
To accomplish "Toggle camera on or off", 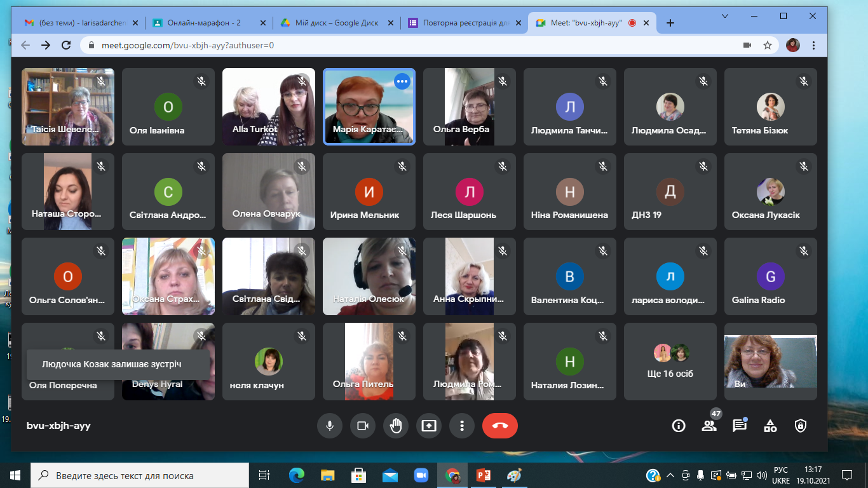I will (x=363, y=426).
